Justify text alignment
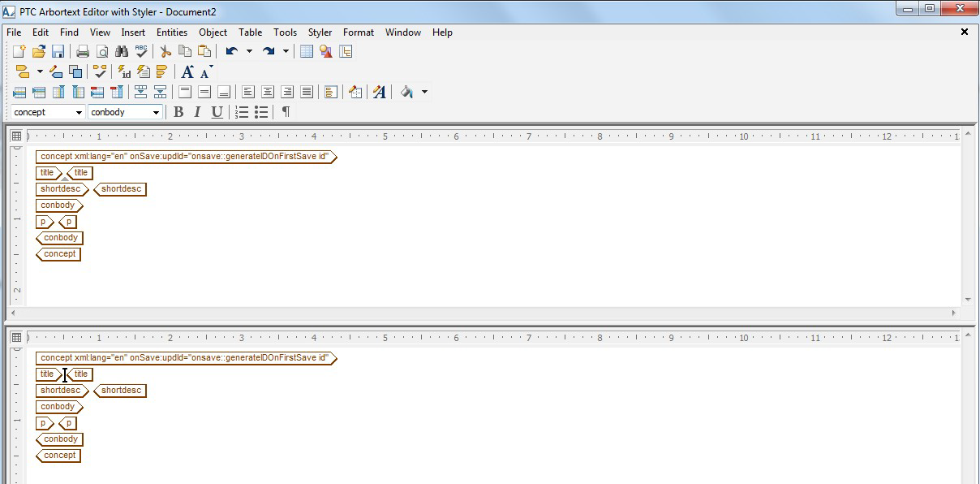 coord(307,92)
